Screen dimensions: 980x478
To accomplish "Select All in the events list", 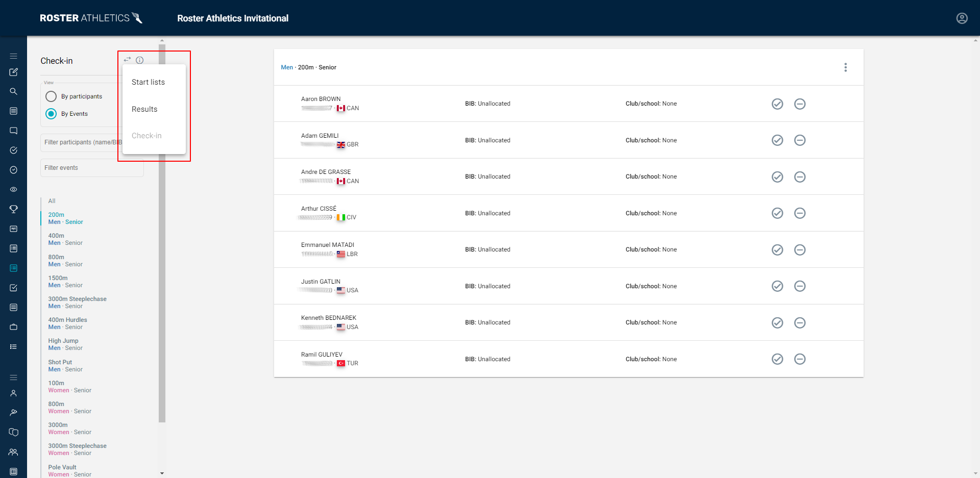I will tap(52, 201).
